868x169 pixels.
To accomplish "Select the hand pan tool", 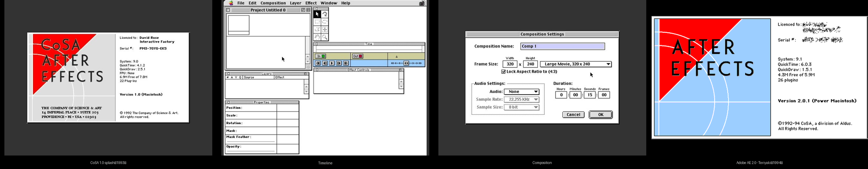I will pyautogui.click(x=317, y=37).
